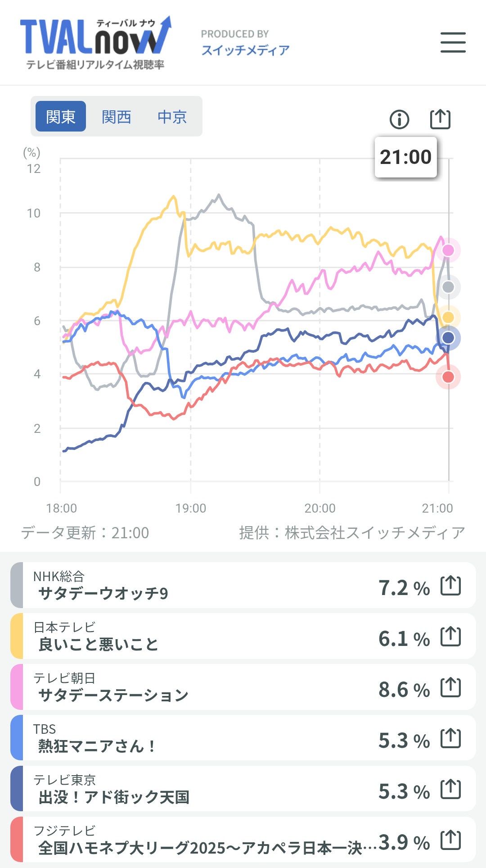Image resolution: width=486 pixels, height=868 pixels.
Task: Share the 日本テレビ 良いこと悪いこと rating
Action: (x=450, y=636)
